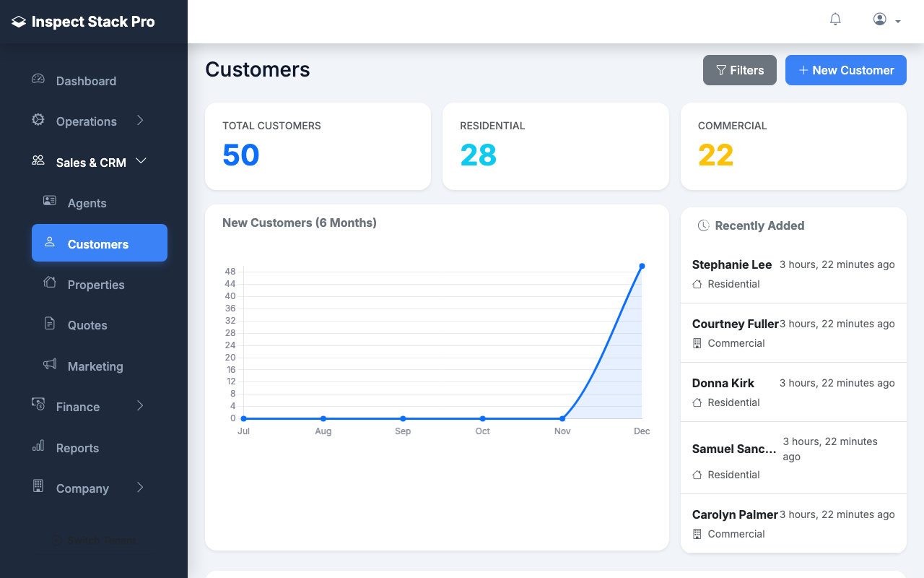Open Stephanie Lee from Recently Added
Viewport: 924px width, 578px height.
pos(731,264)
